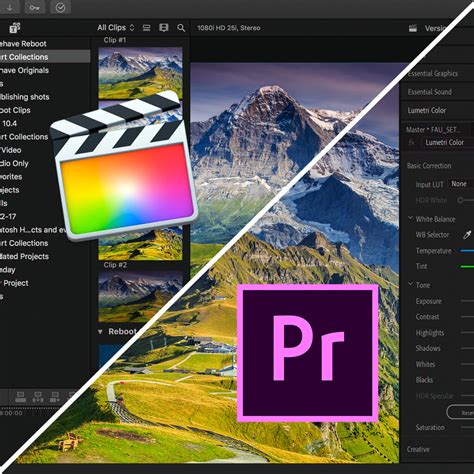The height and width of the screenshot is (474, 474).
Task: Open the Essential Sound panel
Action: pos(430,92)
